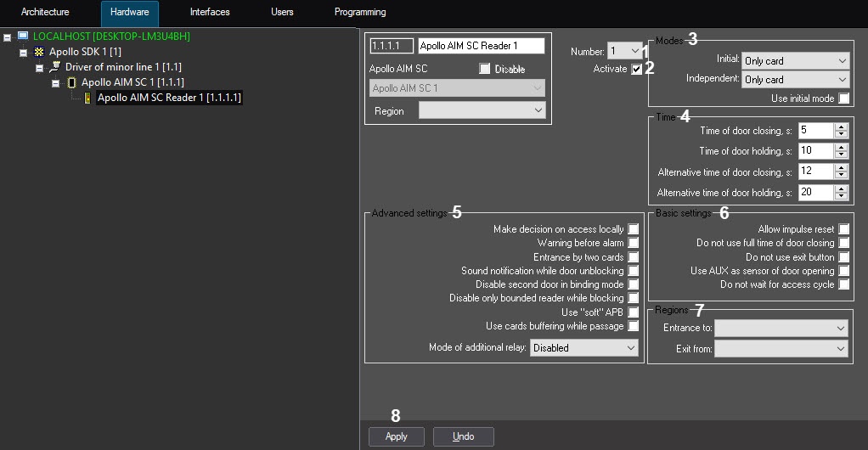Collapse the LOCALHOST tree node
The width and height of the screenshot is (868, 450).
[8, 37]
